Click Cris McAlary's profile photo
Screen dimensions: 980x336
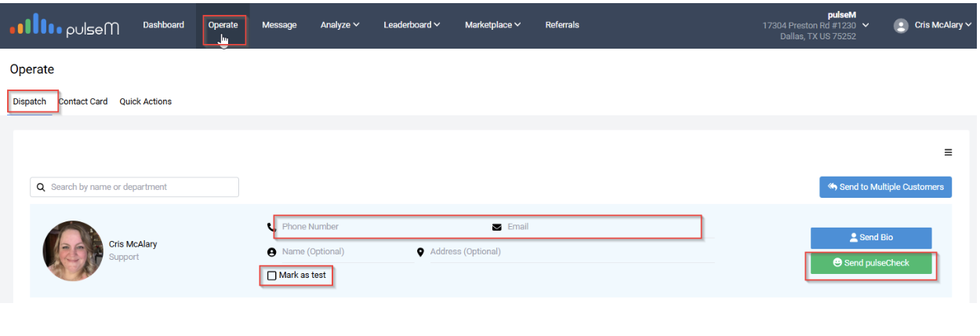point(73,250)
